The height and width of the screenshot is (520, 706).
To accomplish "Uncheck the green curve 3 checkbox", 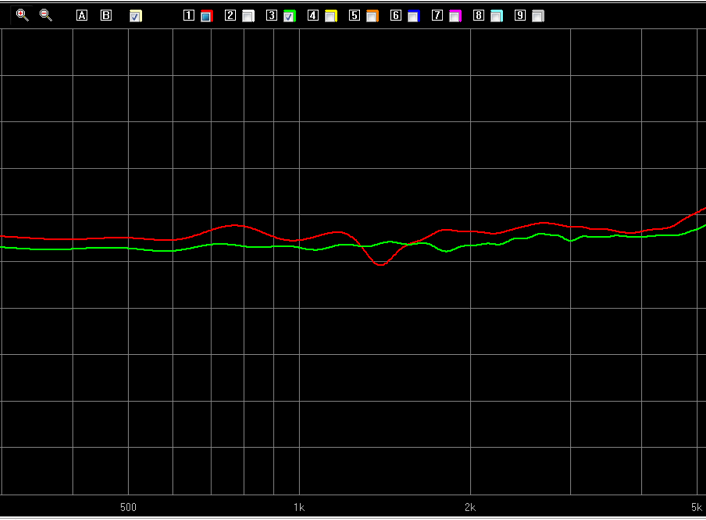I will tap(290, 16).
